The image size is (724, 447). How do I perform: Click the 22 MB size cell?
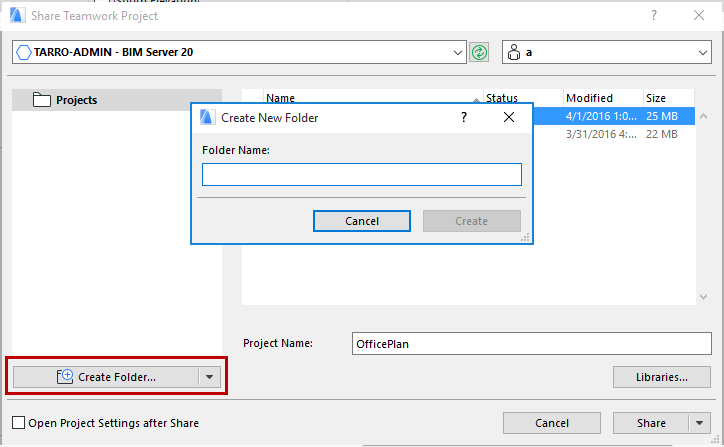tap(662, 134)
